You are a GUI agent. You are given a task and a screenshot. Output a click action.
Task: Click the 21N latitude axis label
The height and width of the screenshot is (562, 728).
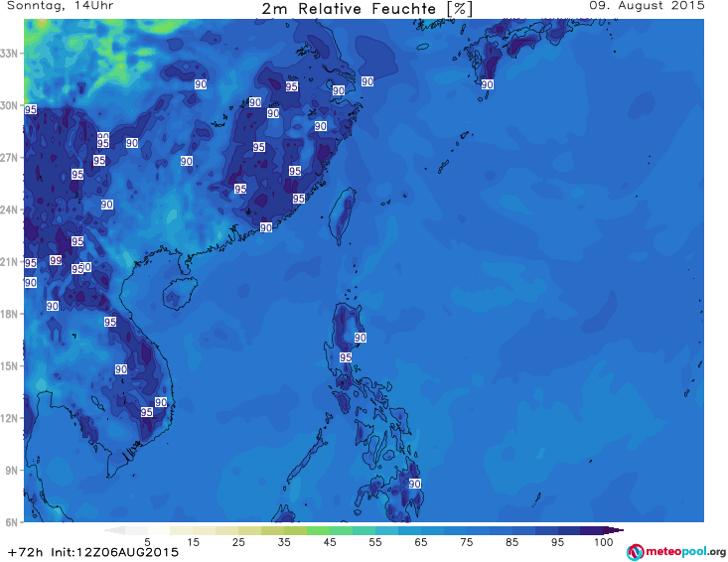coord(9,262)
